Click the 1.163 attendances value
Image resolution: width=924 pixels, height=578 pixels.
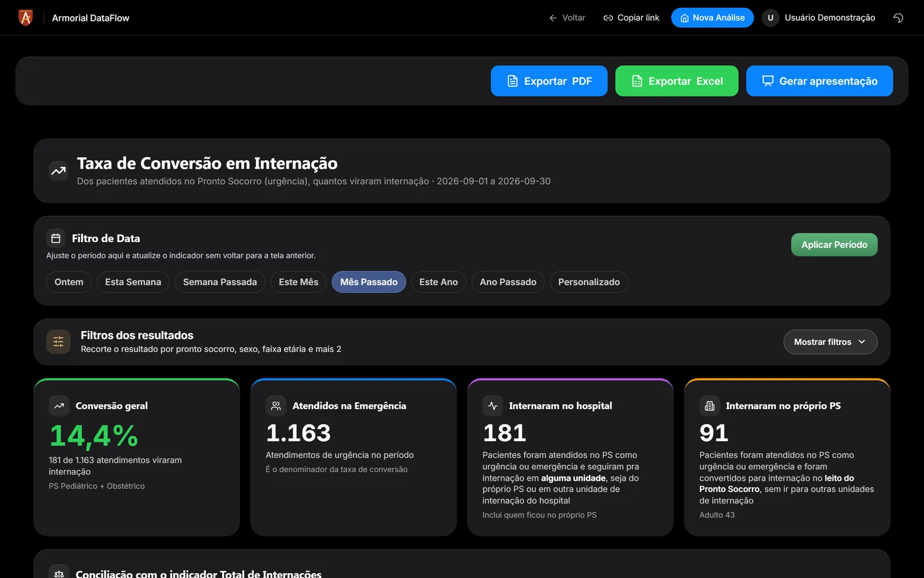pyautogui.click(x=299, y=433)
